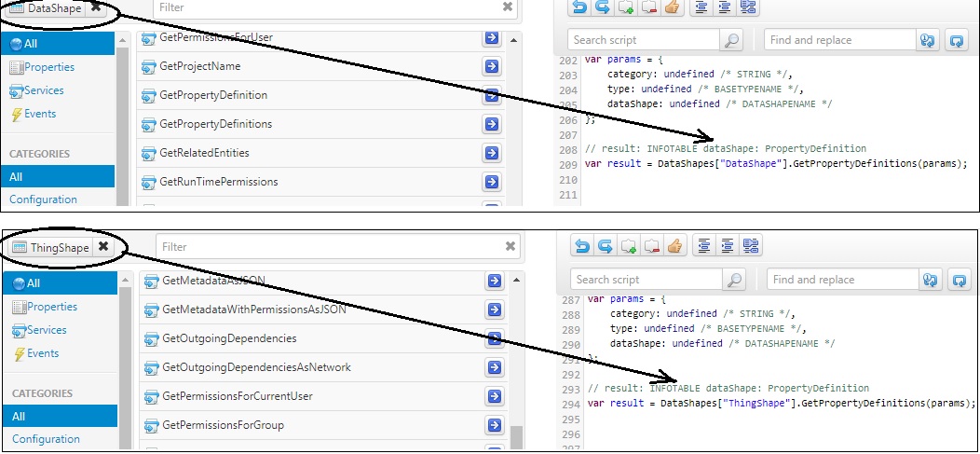Replace-next icon beside ThingShape Find and replace
980x454 pixels.
tap(930, 280)
